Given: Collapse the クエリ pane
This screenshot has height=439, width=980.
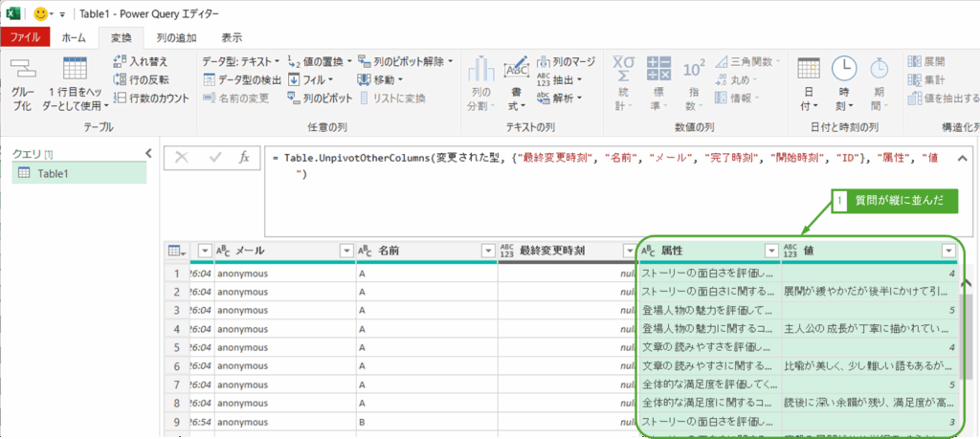Looking at the screenshot, I should [x=148, y=152].
